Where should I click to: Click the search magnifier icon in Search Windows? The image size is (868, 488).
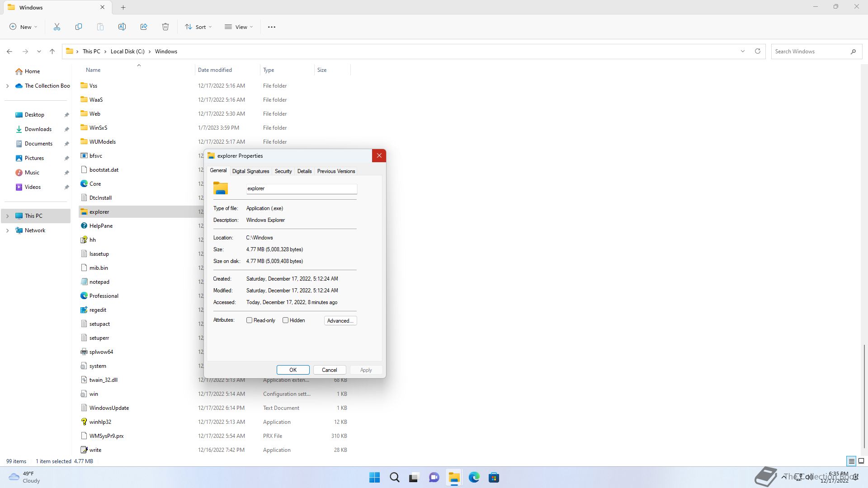tap(853, 52)
